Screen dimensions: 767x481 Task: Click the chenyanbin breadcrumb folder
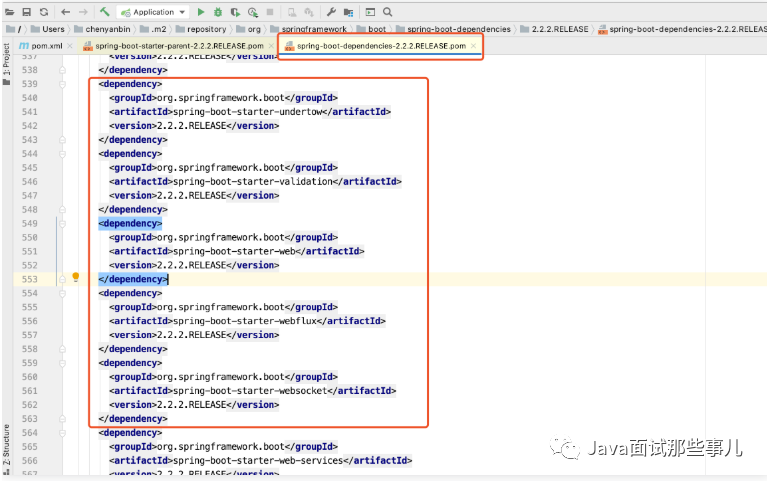(x=102, y=29)
